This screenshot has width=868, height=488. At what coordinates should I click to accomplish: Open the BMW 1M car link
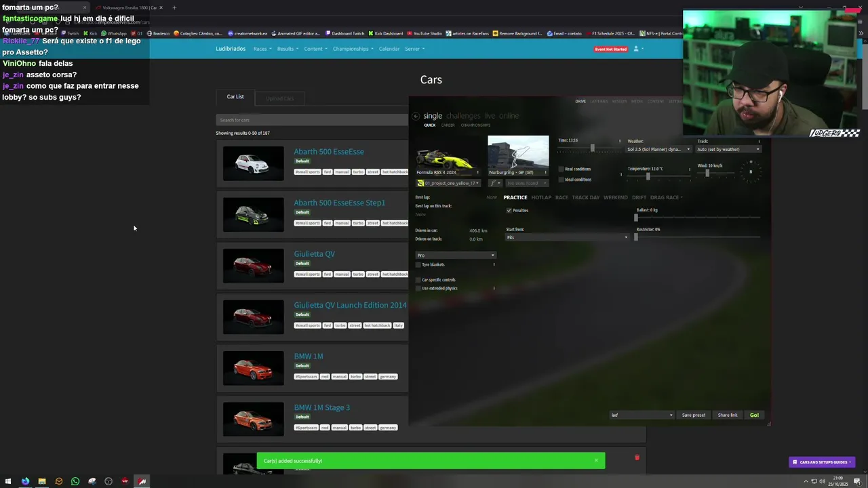309,357
